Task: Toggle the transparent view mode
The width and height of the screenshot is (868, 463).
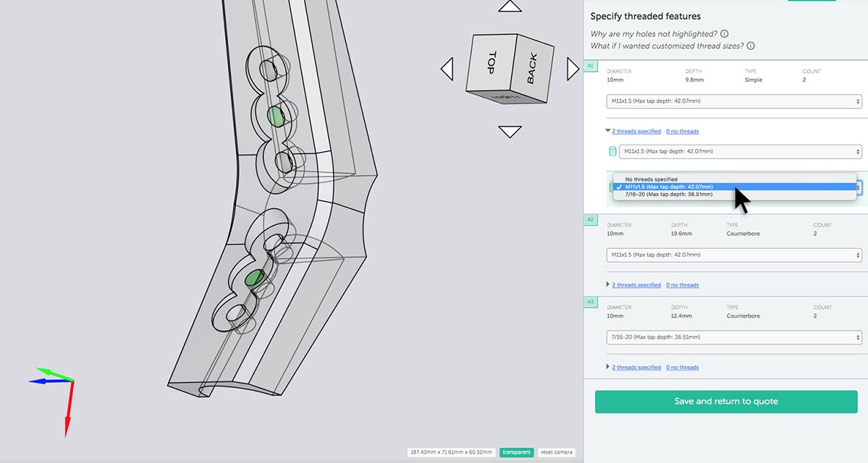Action: click(x=516, y=452)
